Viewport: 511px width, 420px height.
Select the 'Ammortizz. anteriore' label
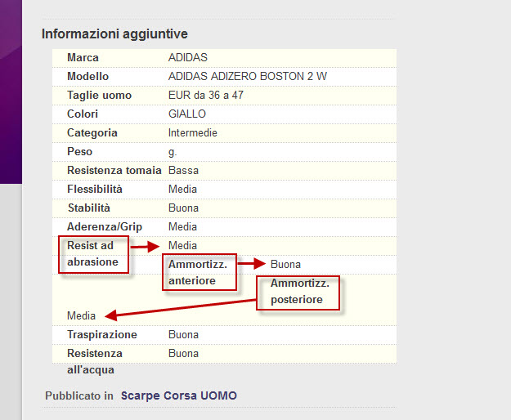pyautogui.click(x=198, y=273)
